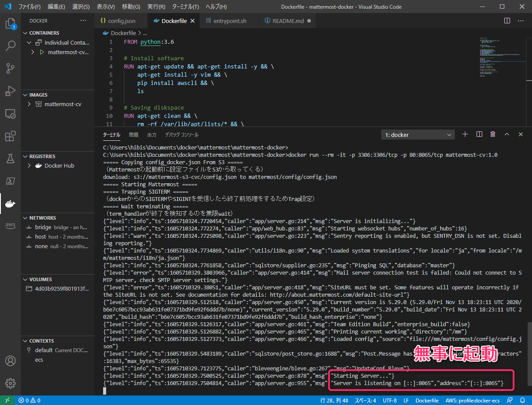Switch to the 出力 panel tab

pyautogui.click(x=152, y=135)
